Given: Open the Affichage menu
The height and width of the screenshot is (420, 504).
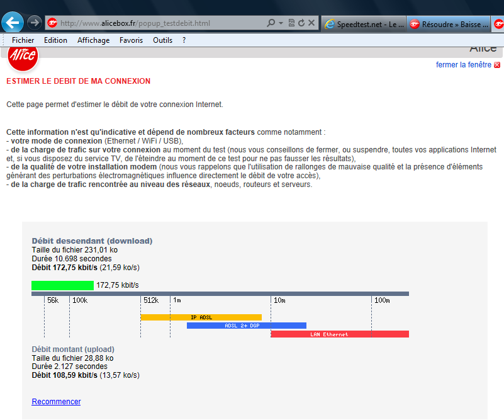Looking at the screenshot, I should [x=94, y=40].
